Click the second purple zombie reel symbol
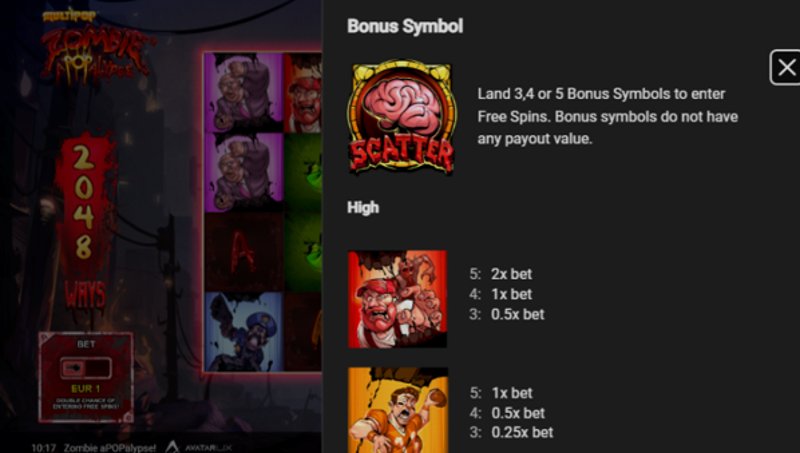Viewport: 800px width, 453px height. [x=243, y=172]
